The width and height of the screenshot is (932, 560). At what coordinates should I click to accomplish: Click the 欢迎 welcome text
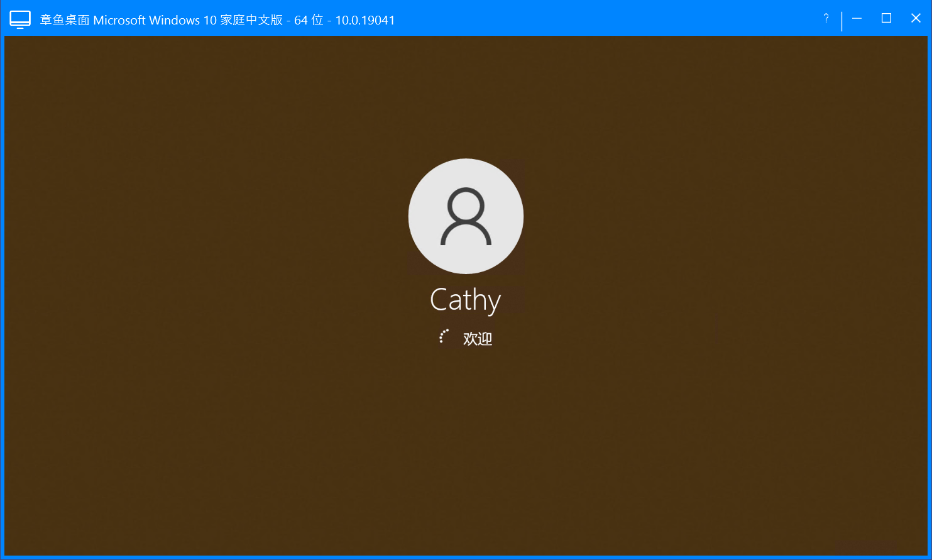478,339
